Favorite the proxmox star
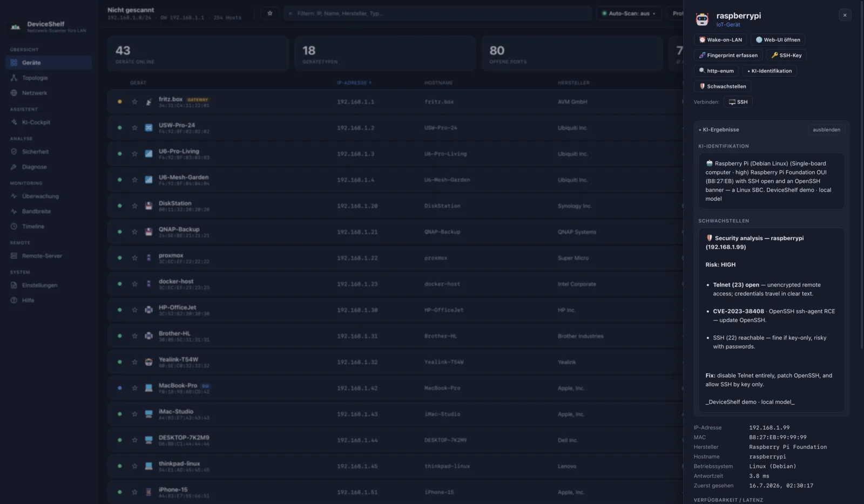Viewport: 864px width, 504px height. click(134, 258)
